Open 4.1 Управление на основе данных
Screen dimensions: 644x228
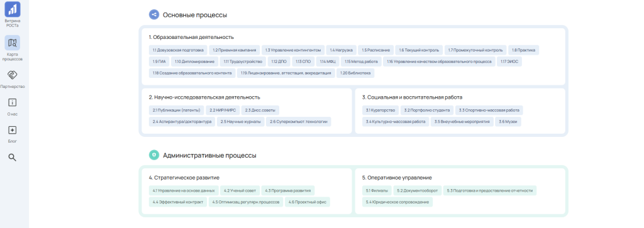pos(184,191)
